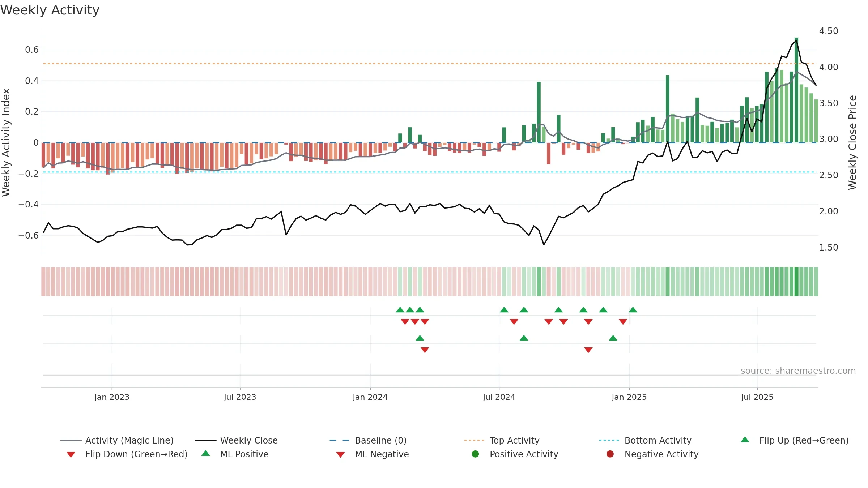This screenshot has width=868, height=488.
Task: Click the cyan dotted Bottom Activity line
Action: tap(429, 172)
